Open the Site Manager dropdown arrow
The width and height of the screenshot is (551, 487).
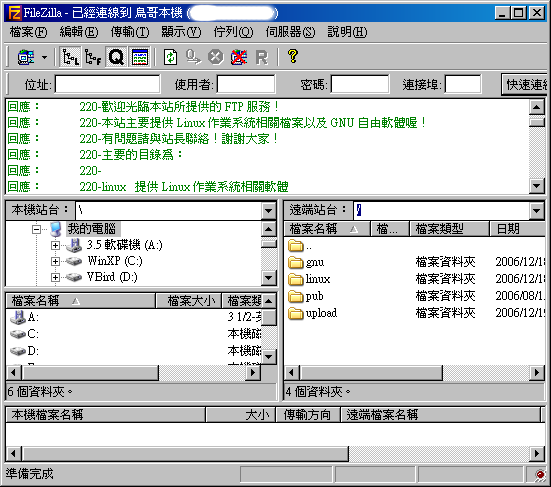click(44, 57)
